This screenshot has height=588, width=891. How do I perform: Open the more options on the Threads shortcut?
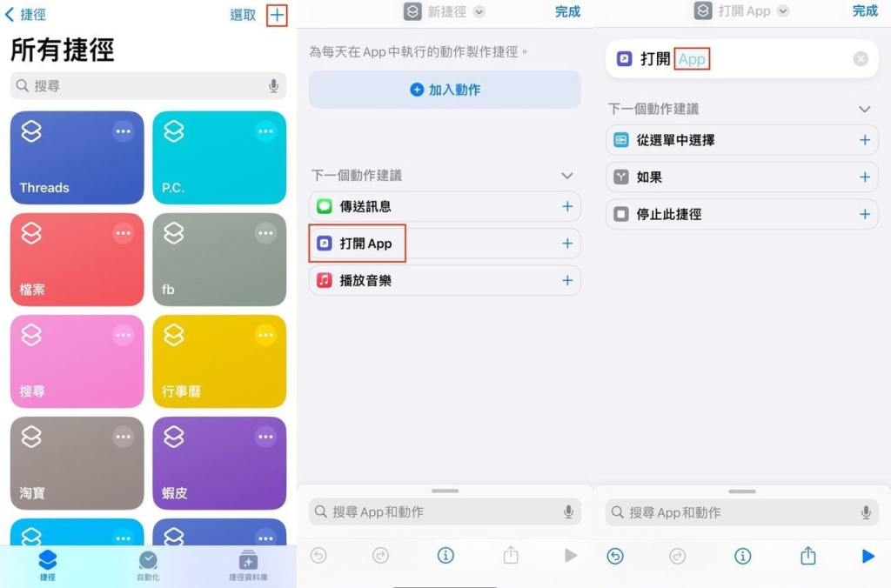click(123, 131)
